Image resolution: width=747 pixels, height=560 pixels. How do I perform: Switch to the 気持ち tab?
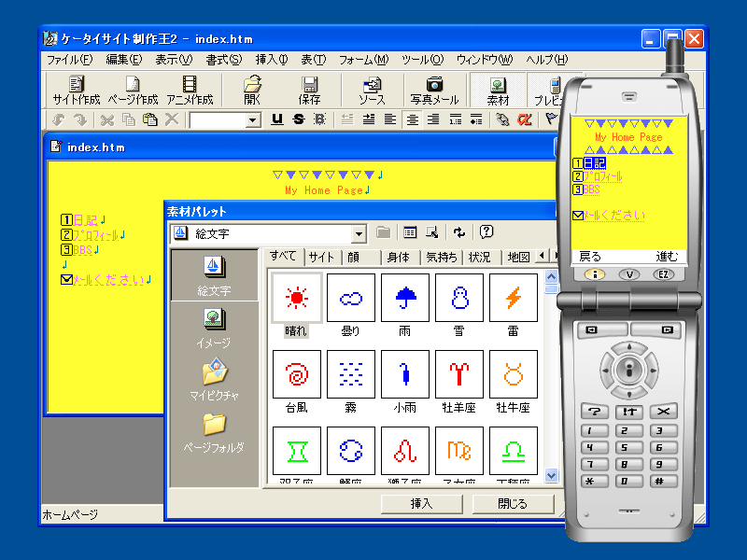[441, 258]
